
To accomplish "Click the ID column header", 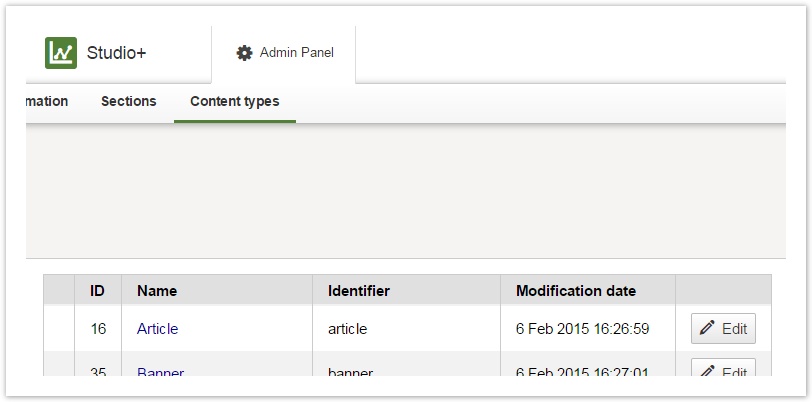I will coord(97,291).
